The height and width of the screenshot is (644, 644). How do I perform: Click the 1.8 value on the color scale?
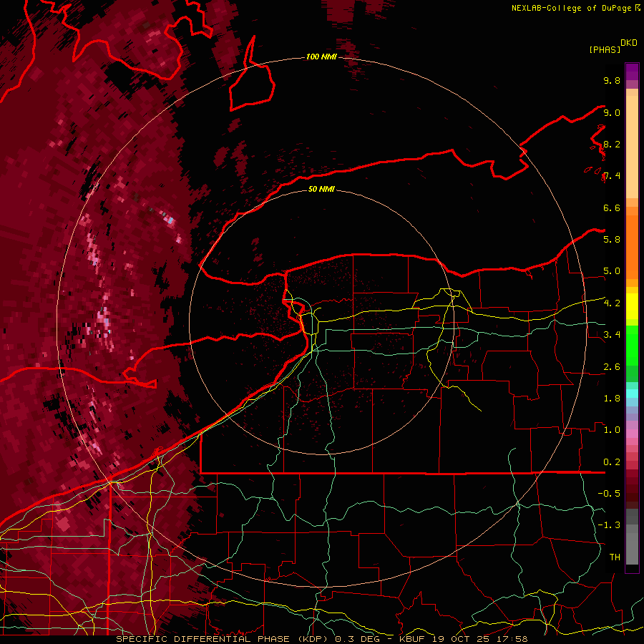click(612, 399)
